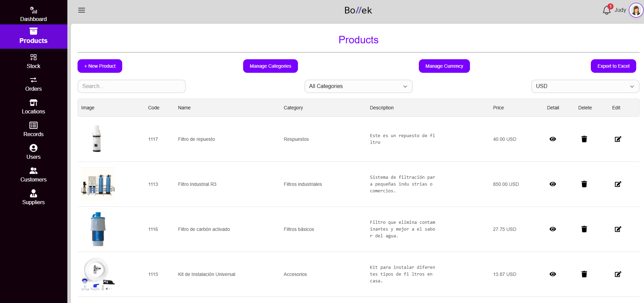The width and height of the screenshot is (644, 303).
Task: Go to the Stock section
Action: [x=34, y=61]
